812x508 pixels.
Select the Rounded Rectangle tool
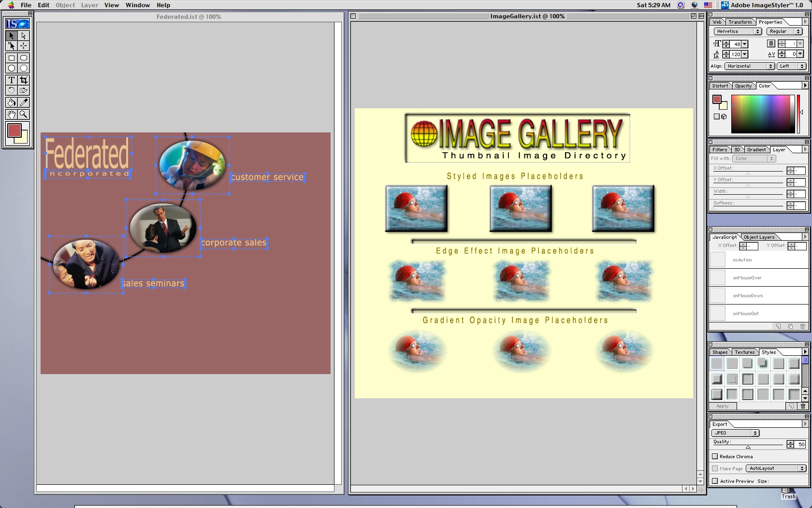24,58
